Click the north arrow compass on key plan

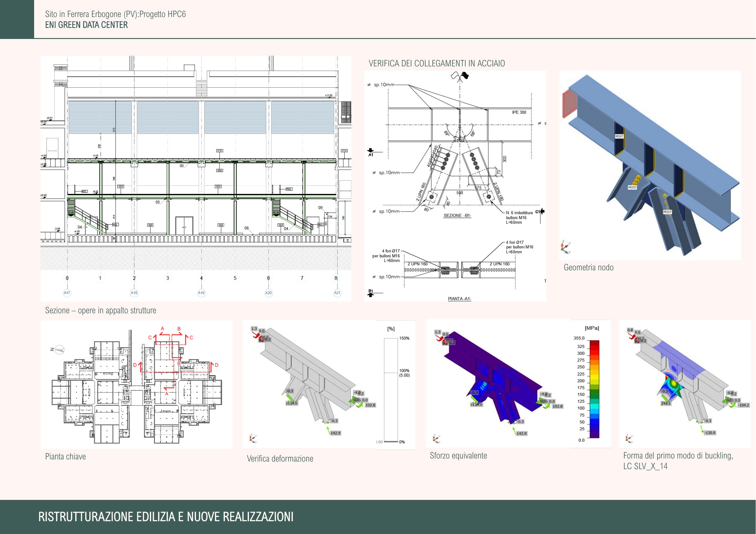click(58, 350)
